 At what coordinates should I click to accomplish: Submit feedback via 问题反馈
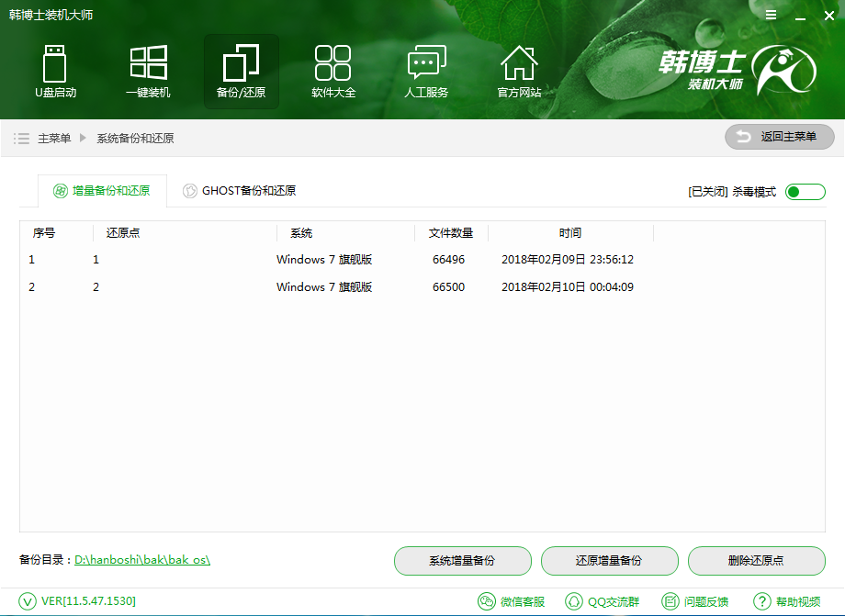tap(698, 601)
